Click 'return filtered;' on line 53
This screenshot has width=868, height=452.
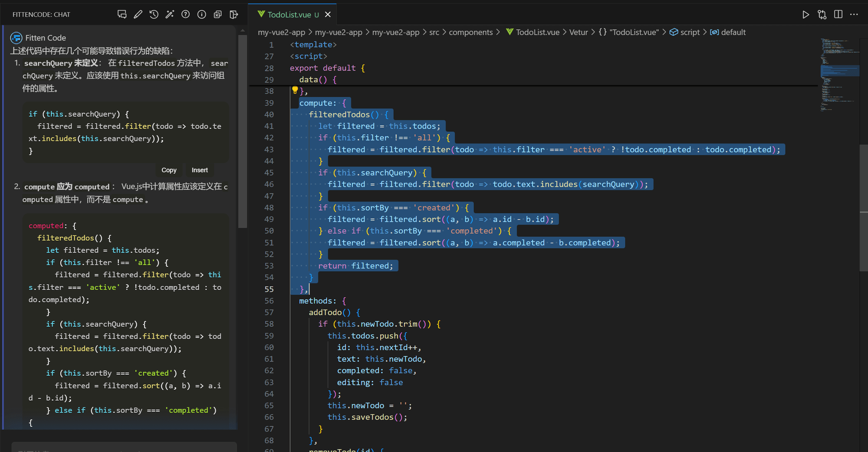(x=355, y=265)
